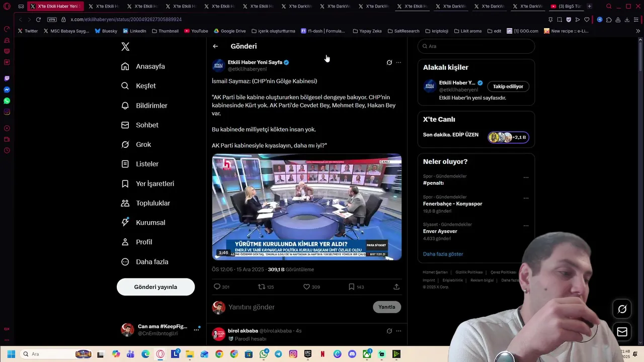Switch to the Big5 YouTube tab

tap(566, 7)
